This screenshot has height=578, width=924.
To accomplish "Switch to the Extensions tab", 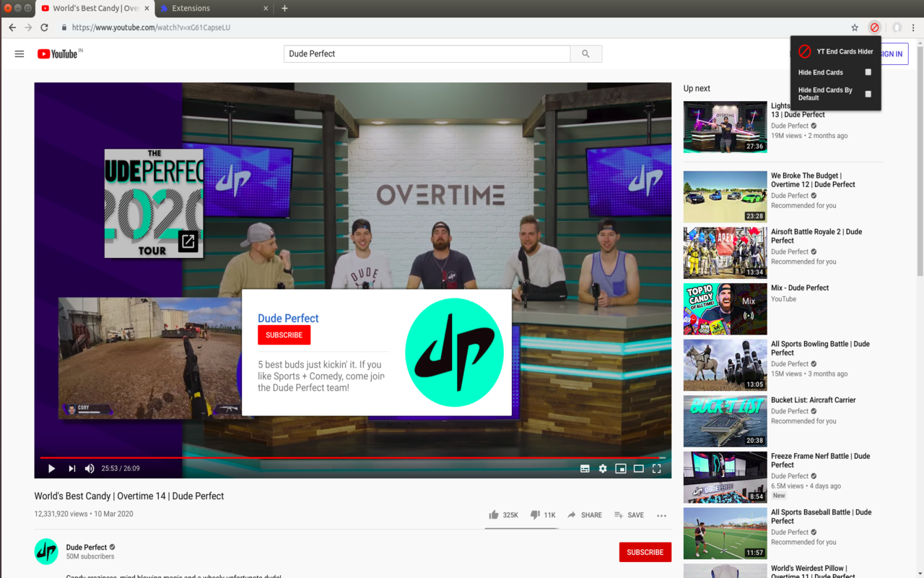I will click(213, 9).
